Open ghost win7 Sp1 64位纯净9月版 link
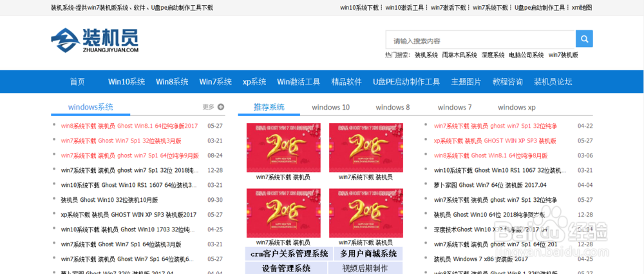This screenshot has height=274, width=644. pyautogui.click(x=130, y=155)
